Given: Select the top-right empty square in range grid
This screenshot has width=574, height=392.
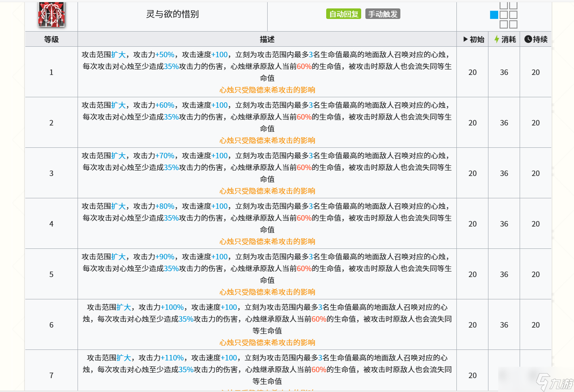Looking at the screenshot, I should [x=513, y=5].
